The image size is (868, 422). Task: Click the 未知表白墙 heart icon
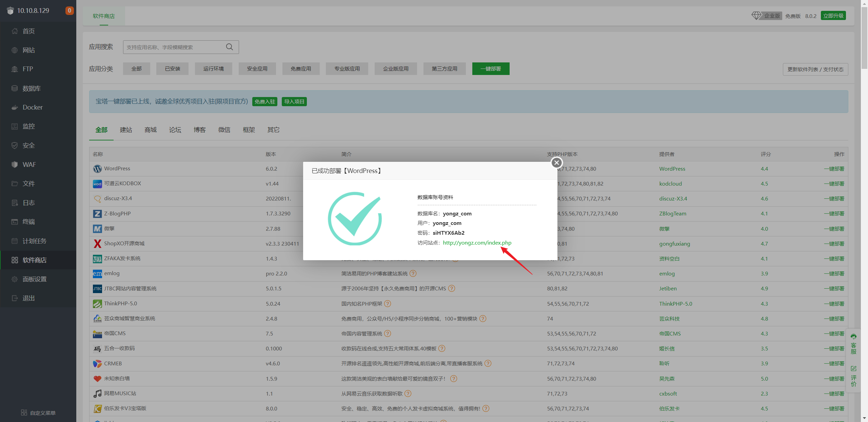click(x=97, y=379)
